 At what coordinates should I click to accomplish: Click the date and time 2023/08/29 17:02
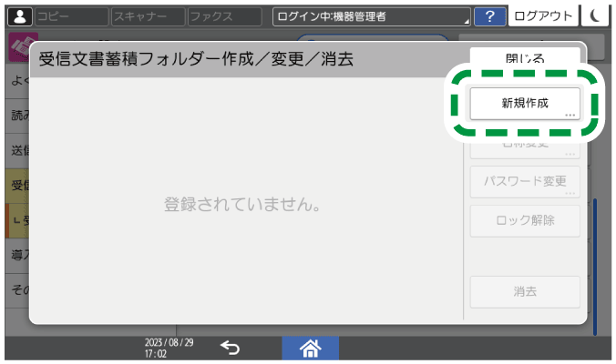coord(169,348)
